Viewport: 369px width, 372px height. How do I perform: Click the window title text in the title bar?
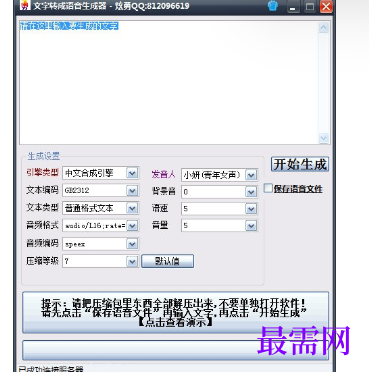click(x=111, y=6)
